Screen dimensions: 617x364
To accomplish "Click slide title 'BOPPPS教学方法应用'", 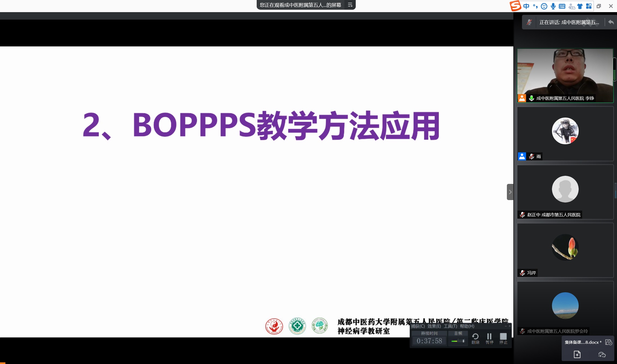I will (286, 126).
